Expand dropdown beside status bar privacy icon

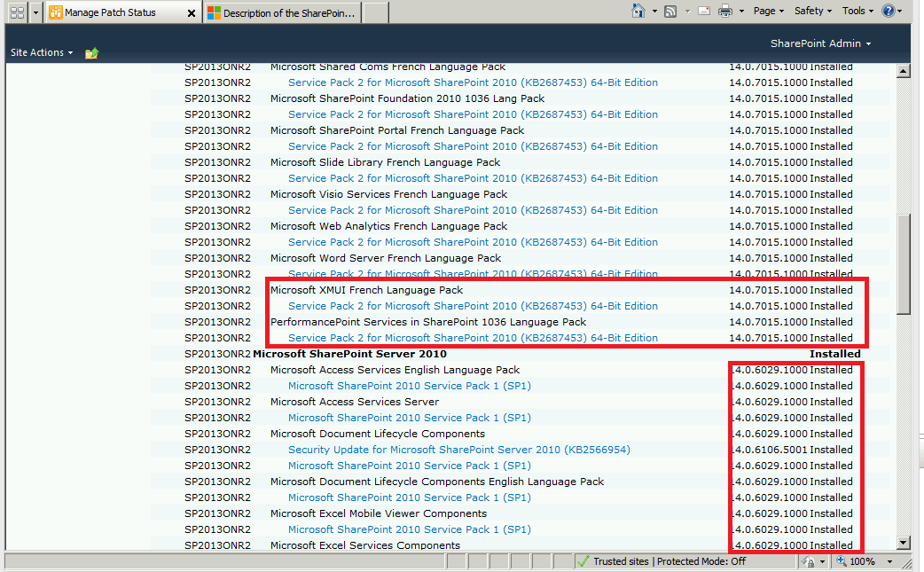point(823,562)
